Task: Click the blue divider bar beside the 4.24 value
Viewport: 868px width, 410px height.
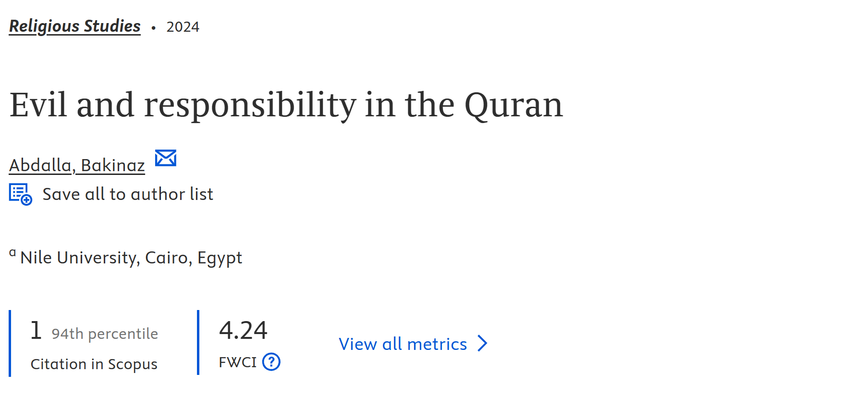Action: pos(198,342)
